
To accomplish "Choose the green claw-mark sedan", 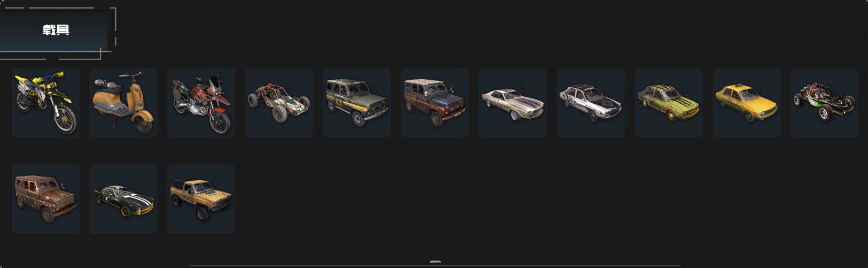I will click(x=669, y=103).
